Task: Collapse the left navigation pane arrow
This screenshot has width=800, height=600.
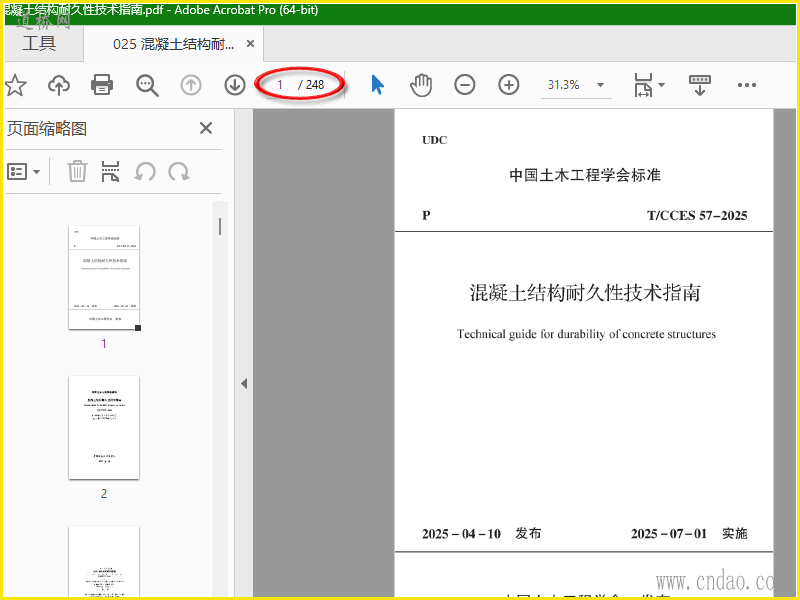Action: coord(244,383)
